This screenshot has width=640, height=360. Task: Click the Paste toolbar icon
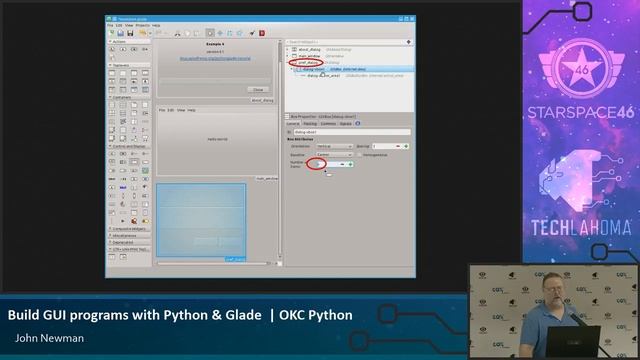[197, 33]
